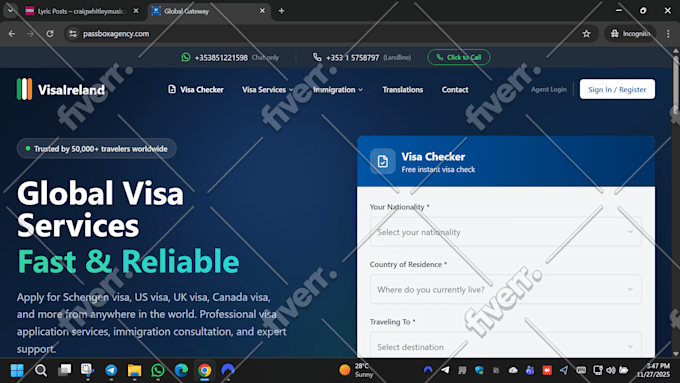Open Visa Checker in site navigation
This screenshot has height=383, width=680.
point(196,89)
